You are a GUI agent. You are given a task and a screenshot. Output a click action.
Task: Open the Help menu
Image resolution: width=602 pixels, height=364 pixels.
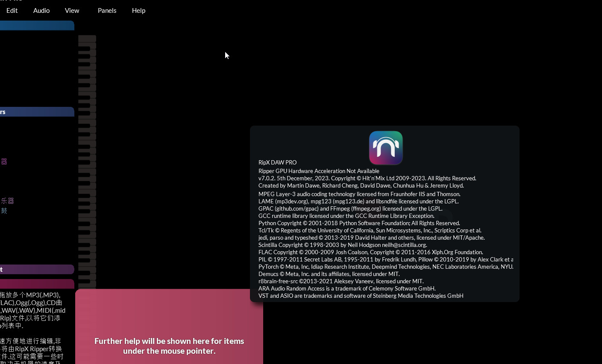point(138,11)
